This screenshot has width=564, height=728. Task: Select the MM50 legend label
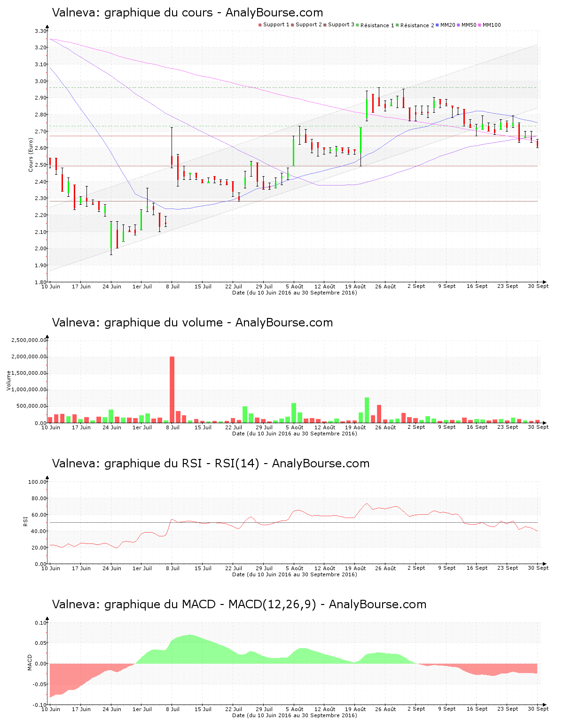click(x=469, y=25)
